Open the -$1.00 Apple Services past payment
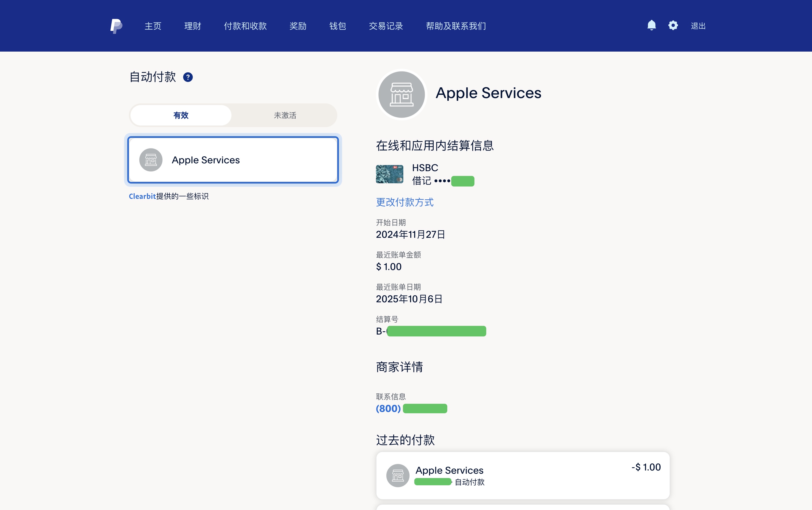812x510 pixels. pos(523,475)
